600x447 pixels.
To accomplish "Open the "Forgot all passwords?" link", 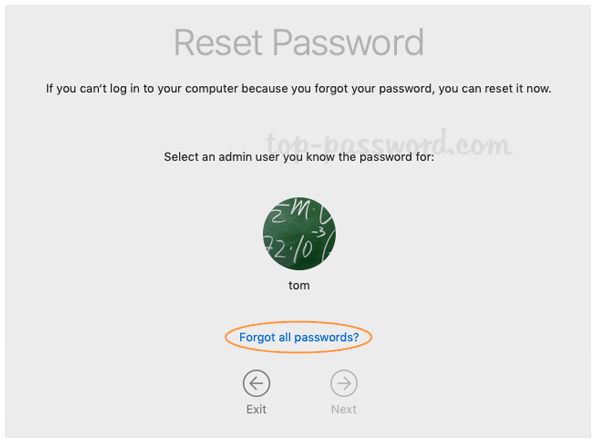I will click(x=299, y=337).
